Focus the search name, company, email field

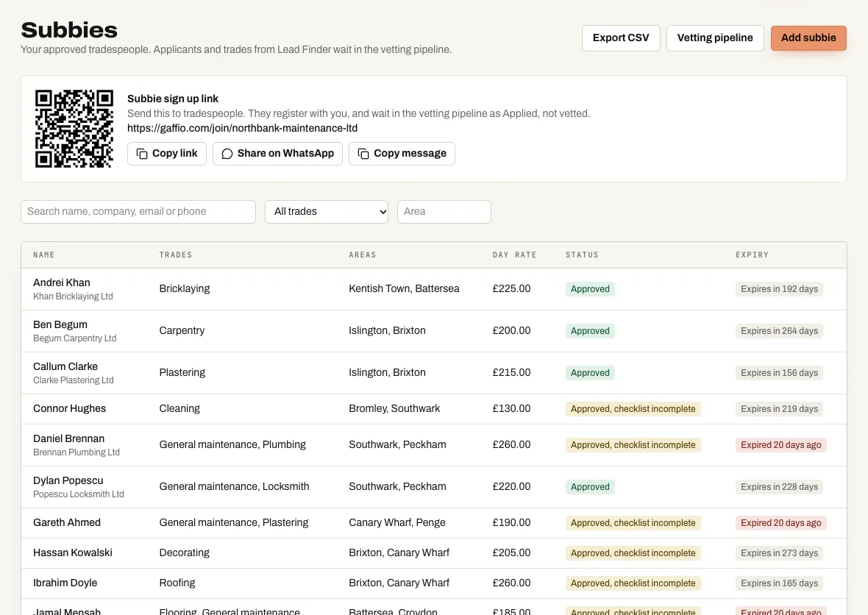pos(138,211)
